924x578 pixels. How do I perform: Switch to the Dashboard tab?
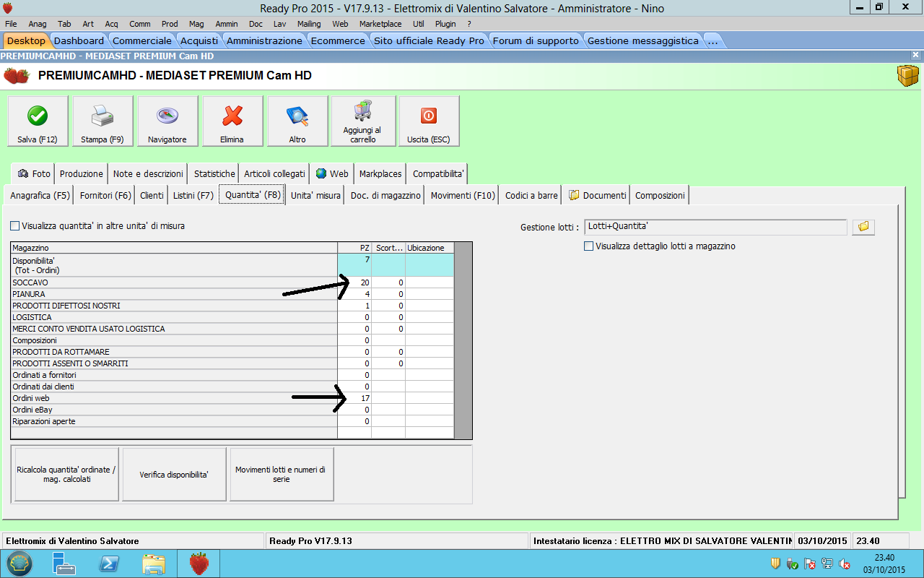coord(79,41)
